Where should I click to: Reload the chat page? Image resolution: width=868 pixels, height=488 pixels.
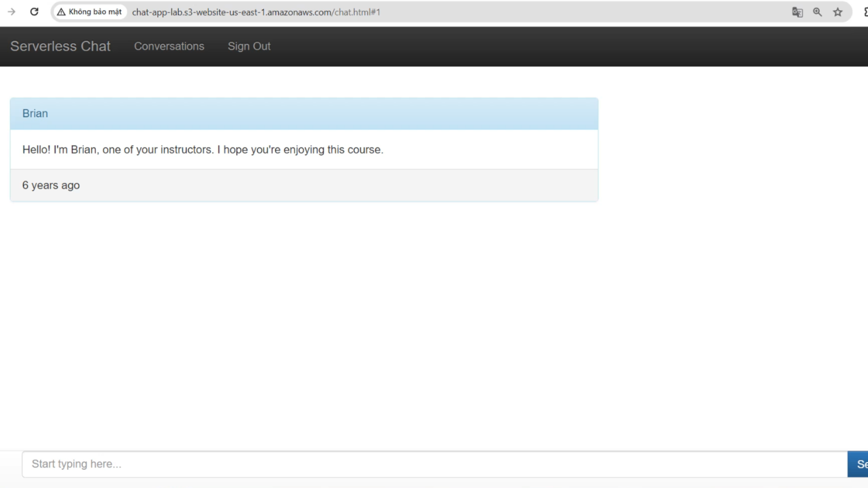click(34, 12)
